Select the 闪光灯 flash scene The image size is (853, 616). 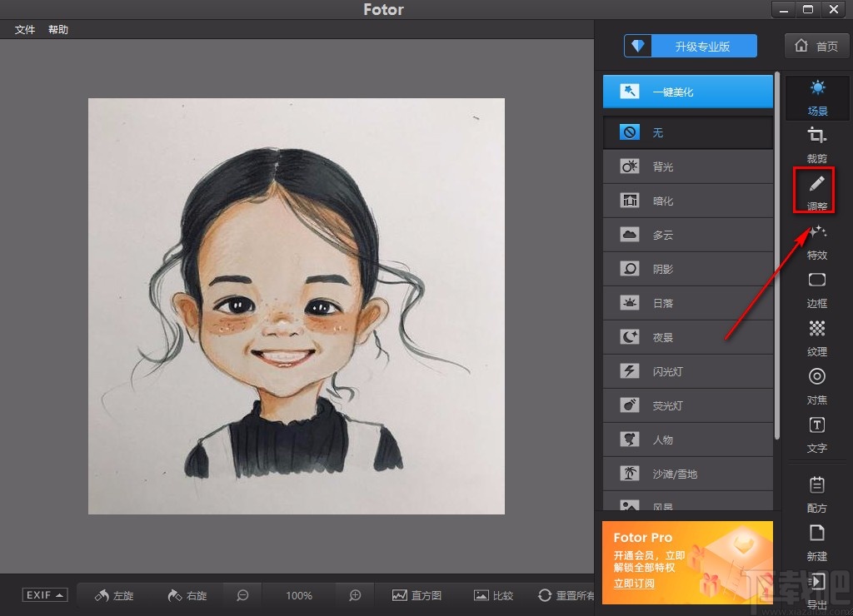687,371
